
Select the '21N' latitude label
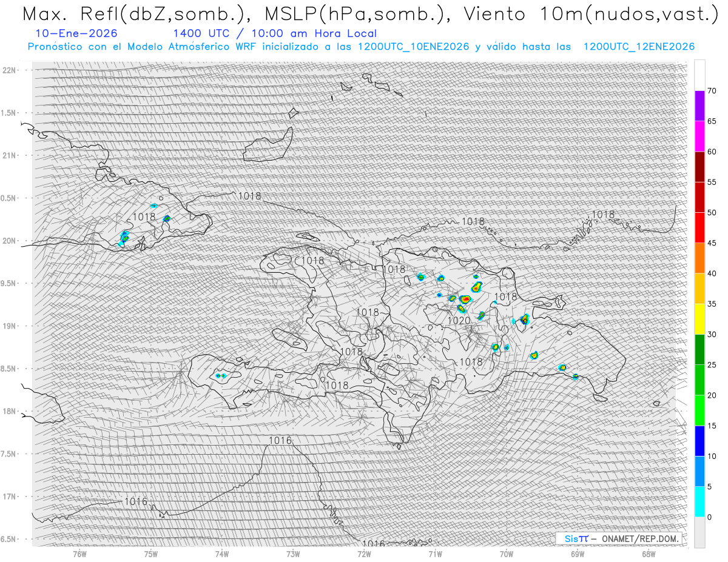click(x=10, y=155)
